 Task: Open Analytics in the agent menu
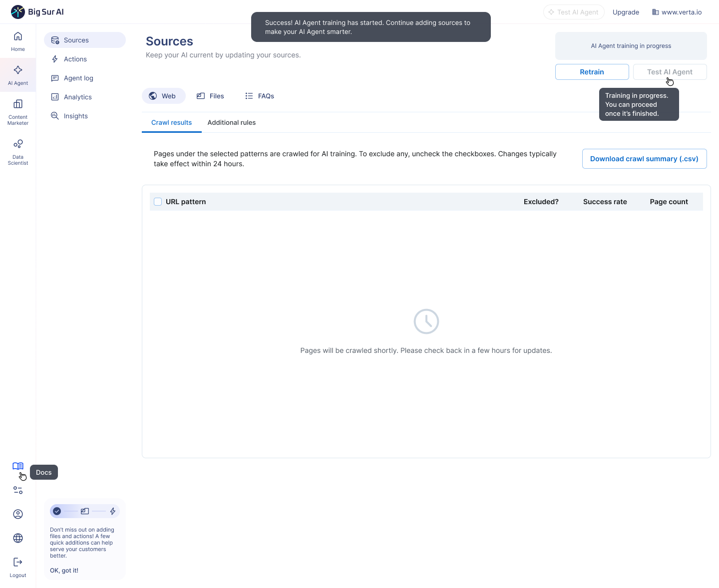[x=77, y=97]
